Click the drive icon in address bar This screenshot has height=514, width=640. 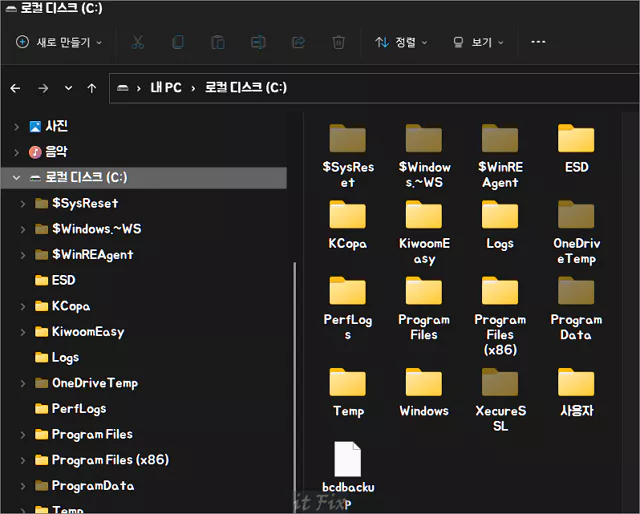click(x=122, y=88)
